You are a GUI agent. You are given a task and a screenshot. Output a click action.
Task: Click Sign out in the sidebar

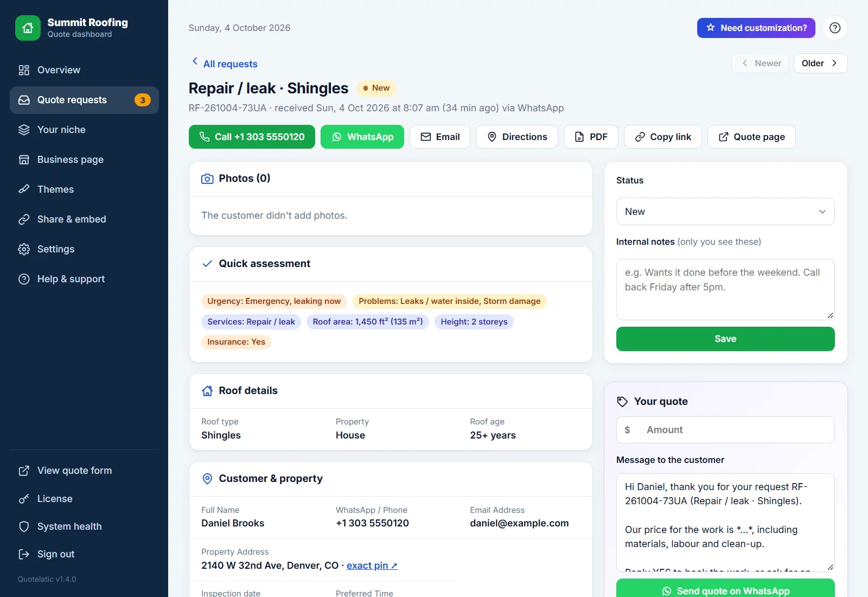[84, 554]
